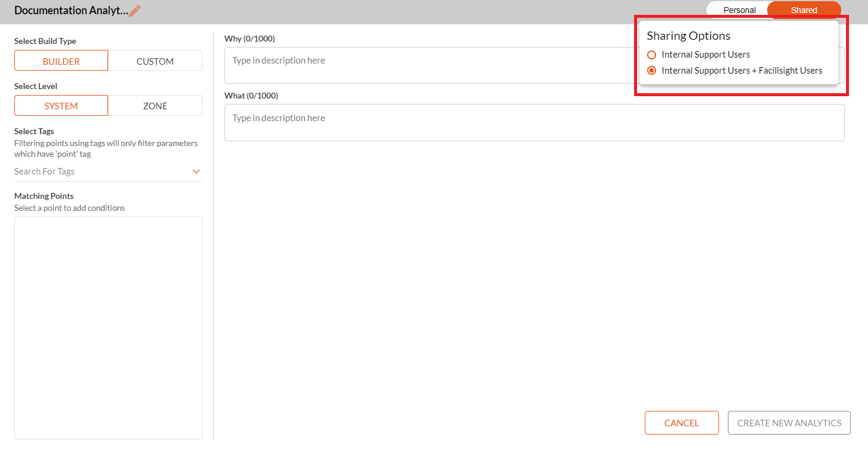The height and width of the screenshot is (453, 868).
Task: Cancel creating the analytics
Action: coord(682,423)
